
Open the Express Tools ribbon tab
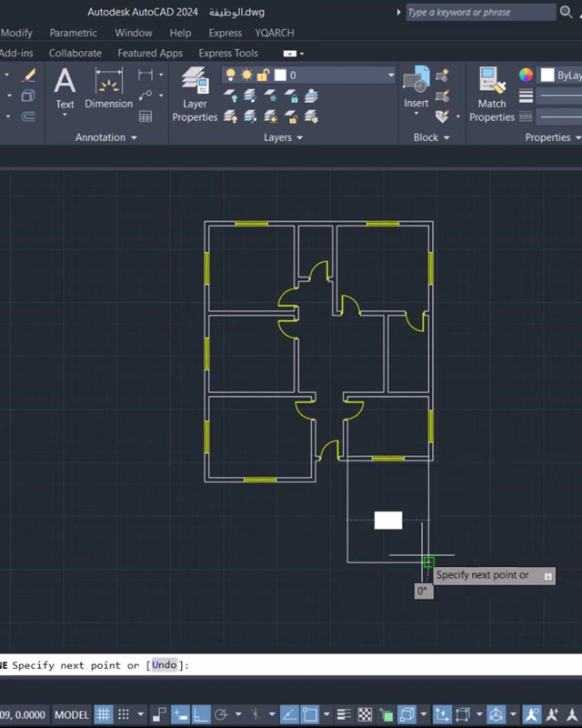pos(228,53)
